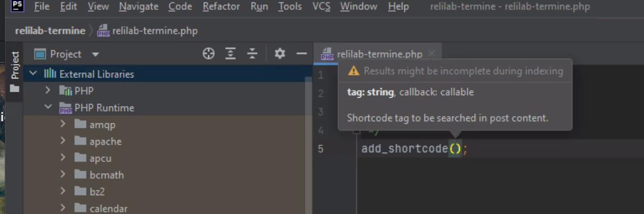Click the Expand All icon
Viewport: 644px width, 214px height.
230,54
